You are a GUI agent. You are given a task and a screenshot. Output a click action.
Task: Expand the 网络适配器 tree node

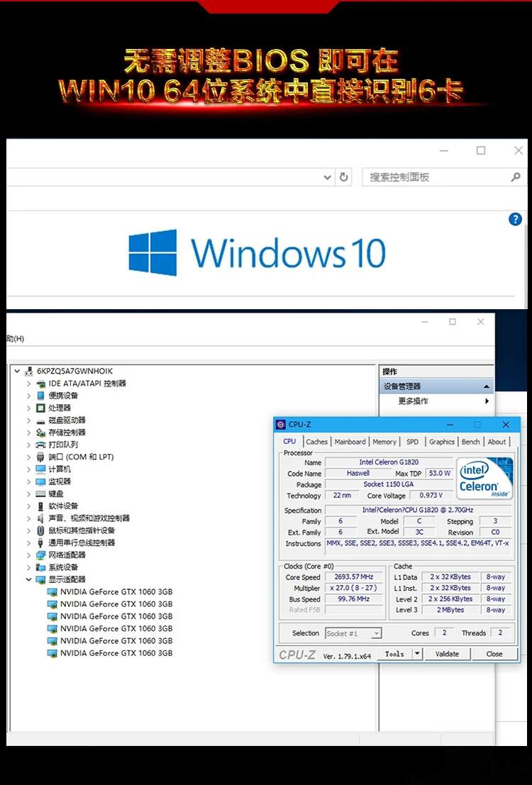(28, 555)
